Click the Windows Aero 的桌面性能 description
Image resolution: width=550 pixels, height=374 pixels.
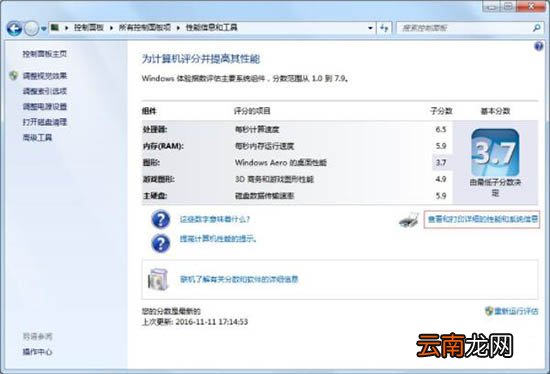281,162
